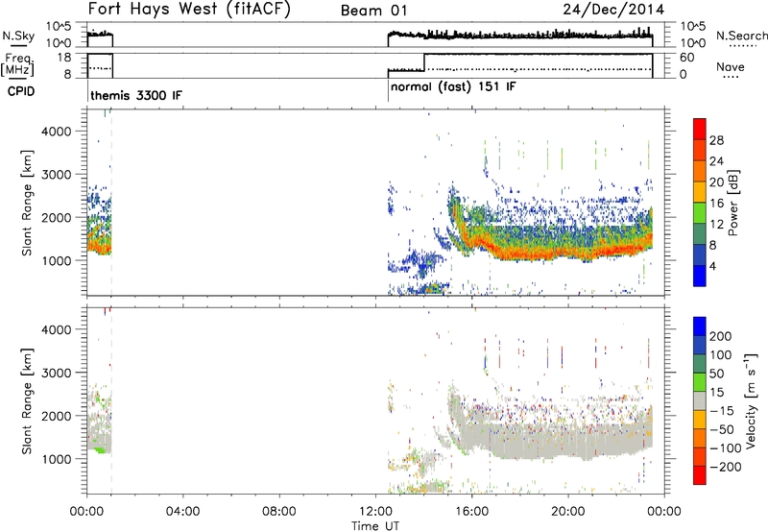The width and height of the screenshot is (768, 532).
Task: Click the green velocity patch near 00:30
Action: coord(100,449)
